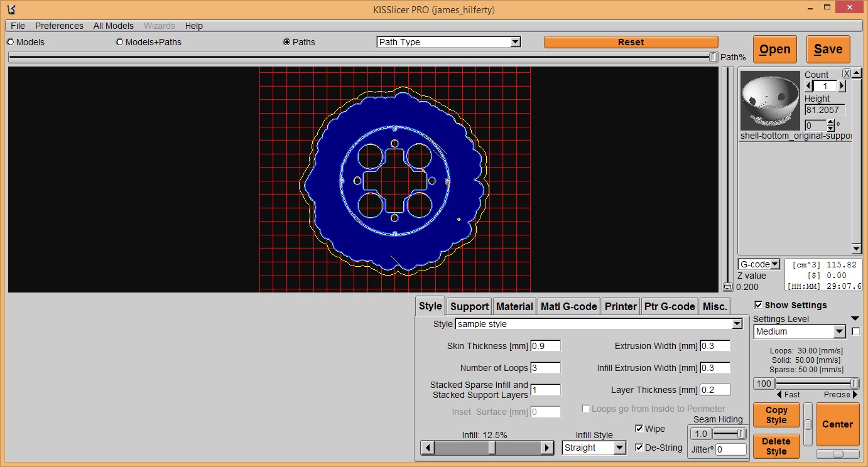Click the black triangle above Settings Level
This screenshot has width=868, height=467.
tap(855, 319)
